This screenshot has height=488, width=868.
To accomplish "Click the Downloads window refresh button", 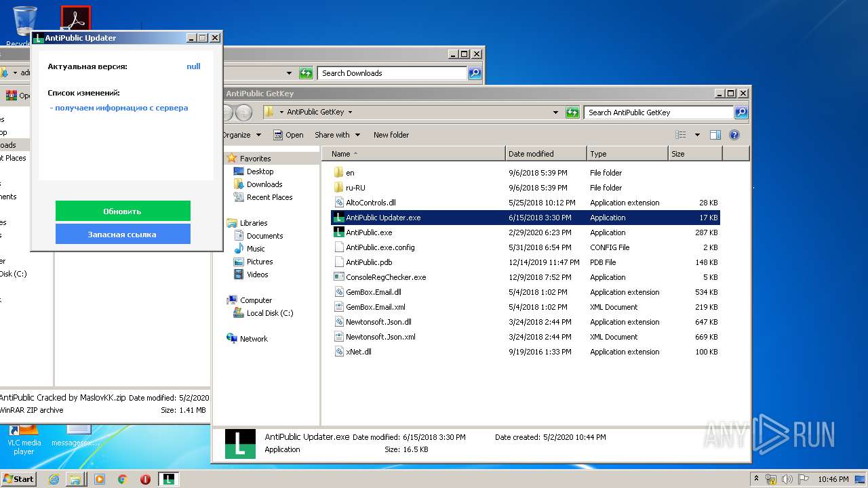I will (x=306, y=73).
